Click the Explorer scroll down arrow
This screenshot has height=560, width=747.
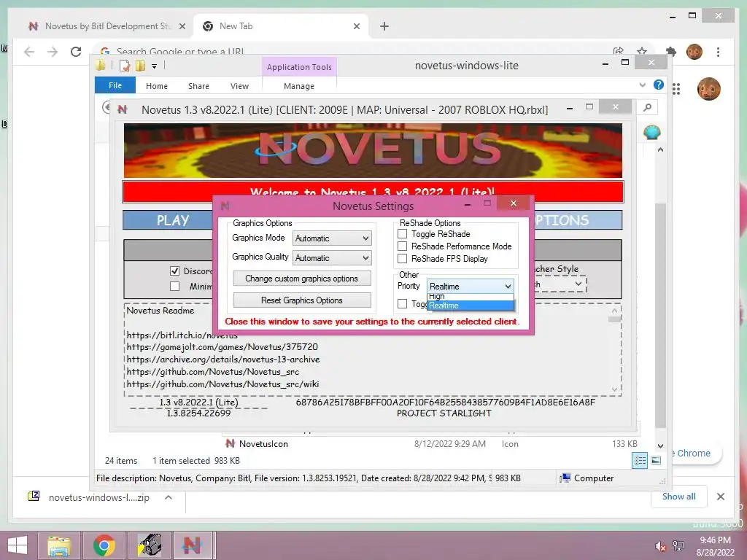tap(660, 446)
